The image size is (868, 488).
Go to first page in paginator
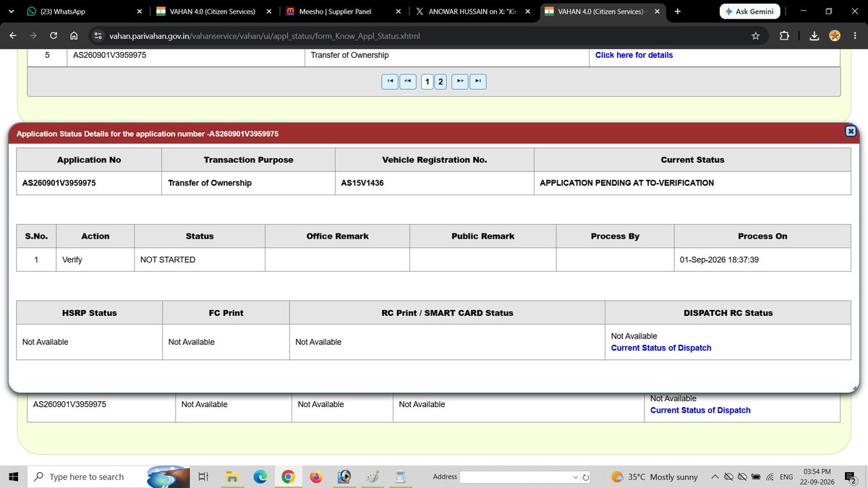(390, 81)
